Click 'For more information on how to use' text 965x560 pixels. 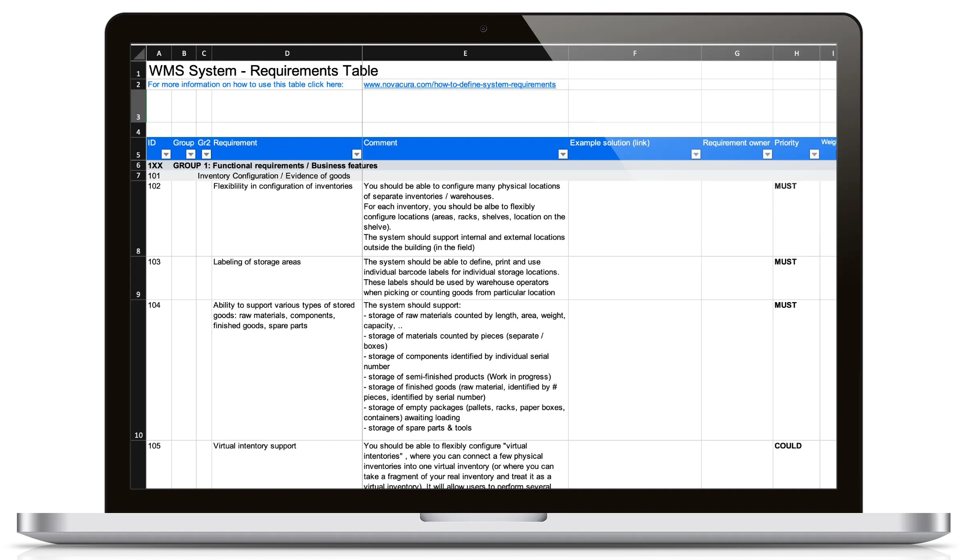pos(245,84)
